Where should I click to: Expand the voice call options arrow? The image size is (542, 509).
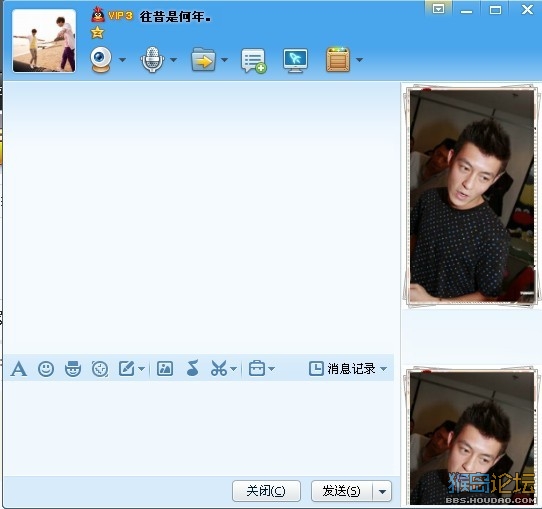pos(174,60)
